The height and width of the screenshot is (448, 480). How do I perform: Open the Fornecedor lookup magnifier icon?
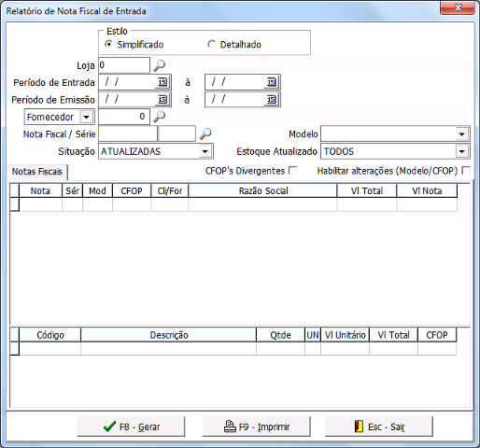(x=160, y=117)
